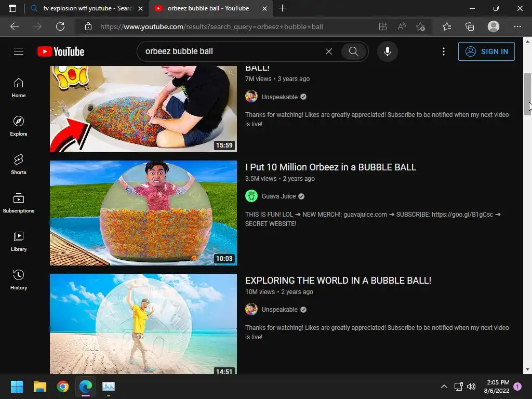532x399 pixels.
Task: Add this page to favorites
Action: [x=421, y=26]
